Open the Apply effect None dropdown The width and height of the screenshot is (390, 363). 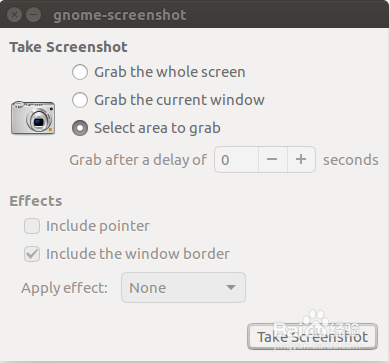pos(183,288)
